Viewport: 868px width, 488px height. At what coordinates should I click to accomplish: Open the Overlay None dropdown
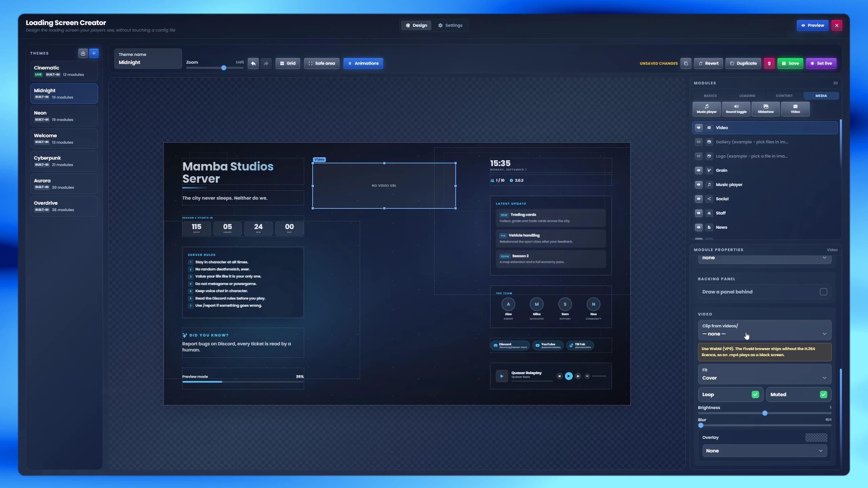pos(765,451)
